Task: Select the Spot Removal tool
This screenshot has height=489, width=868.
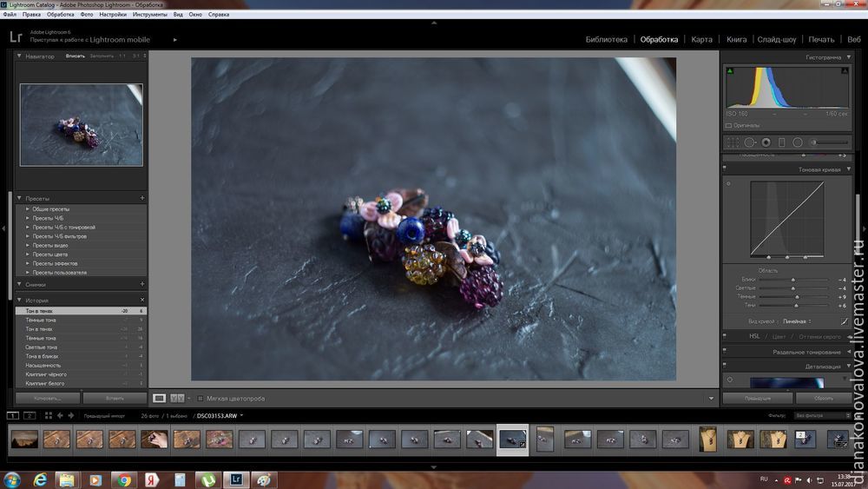Action: [750, 142]
